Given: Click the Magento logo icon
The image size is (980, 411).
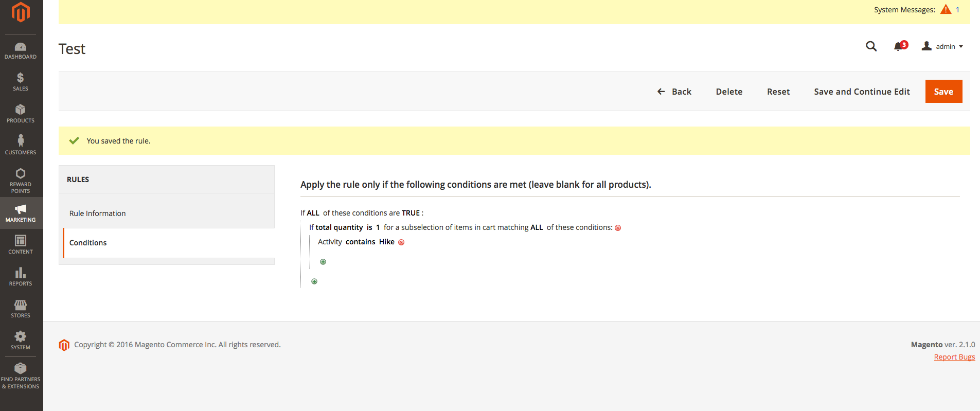Looking at the screenshot, I should (21, 12).
